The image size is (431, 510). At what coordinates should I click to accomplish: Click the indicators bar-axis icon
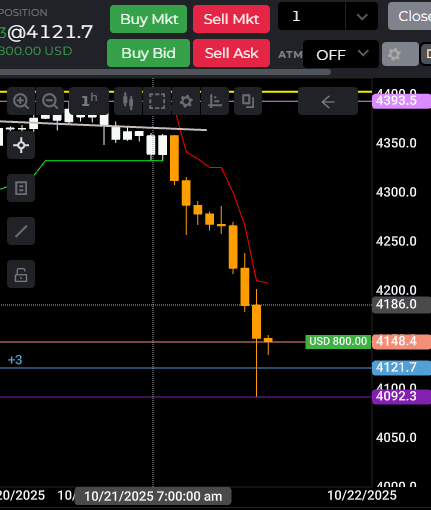click(215, 101)
